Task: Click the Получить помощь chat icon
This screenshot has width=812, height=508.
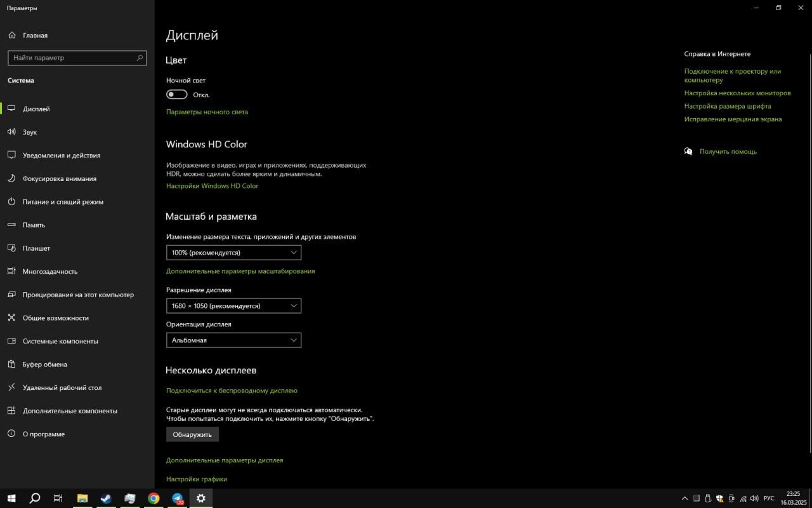Action: [x=688, y=152]
